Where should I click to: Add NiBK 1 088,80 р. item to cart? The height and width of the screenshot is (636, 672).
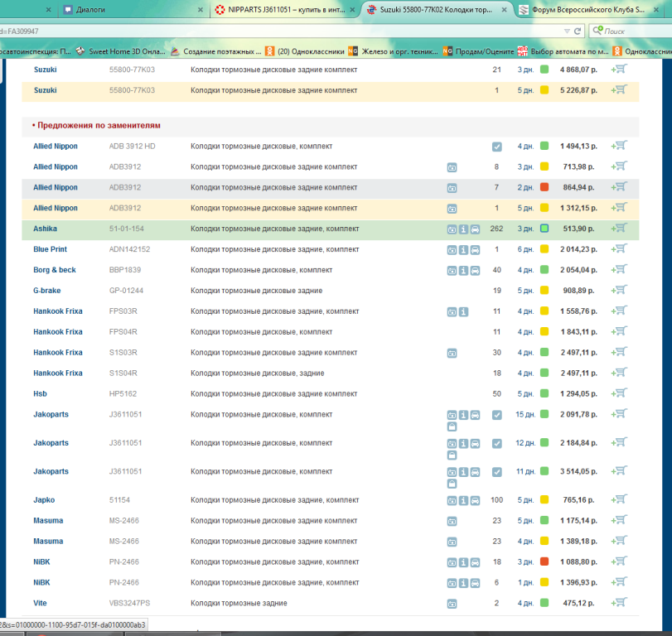619,561
